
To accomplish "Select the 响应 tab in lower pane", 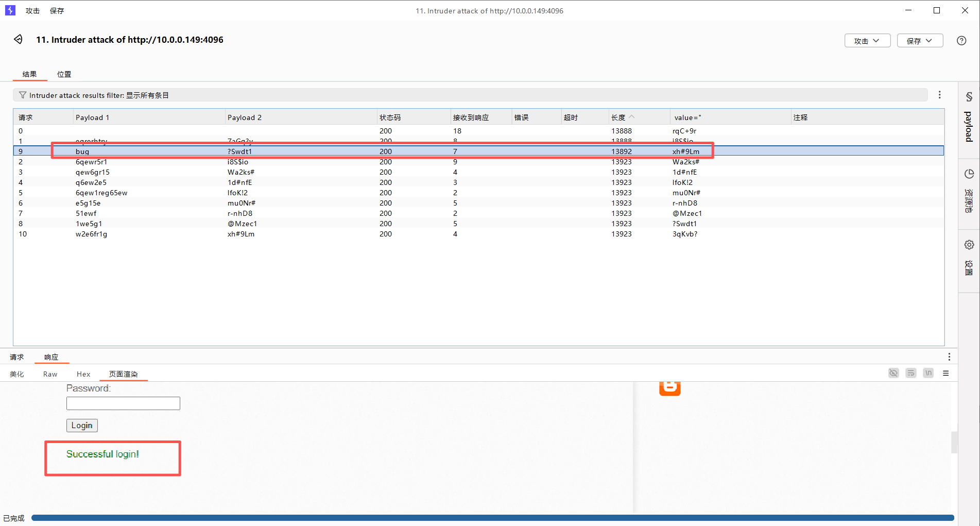I will click(51, 357).
